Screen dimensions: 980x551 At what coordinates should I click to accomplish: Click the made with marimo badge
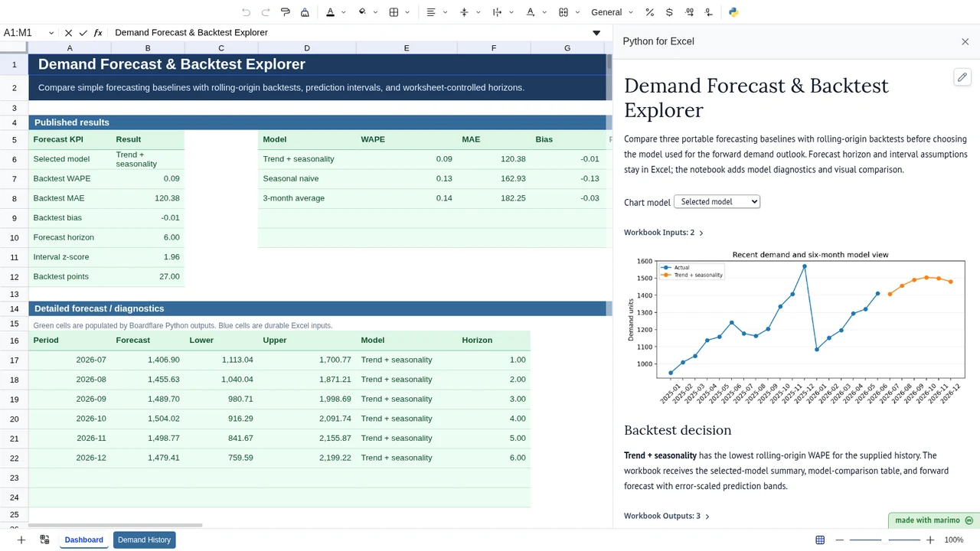[934, 520]
